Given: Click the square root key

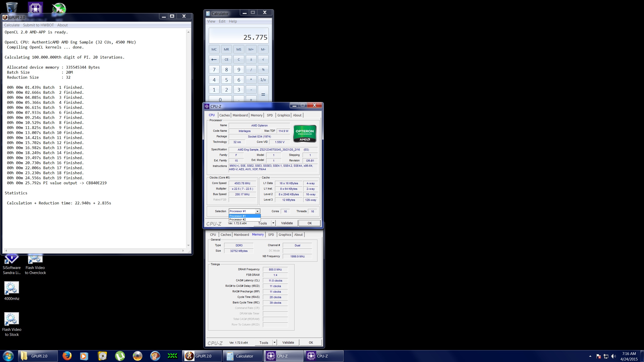Looking at the screenshot, I should pos(263,59).
